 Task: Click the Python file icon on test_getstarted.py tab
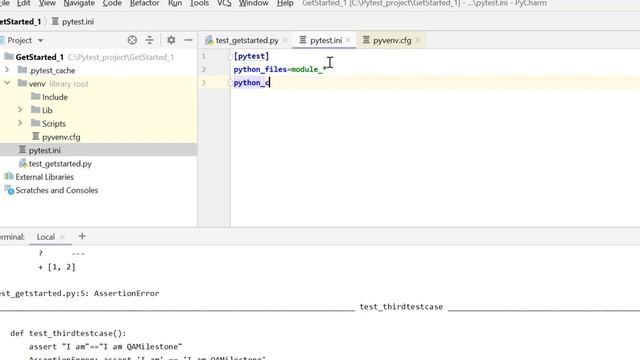(x=209, y=40)
